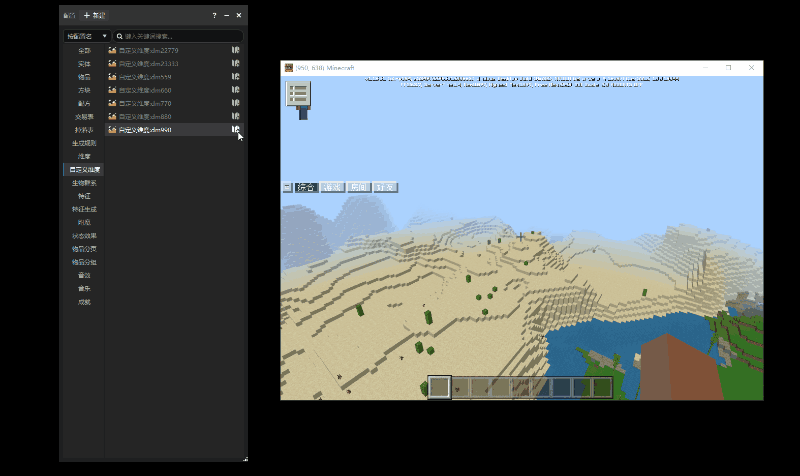Click the action icon at right of dm660
The width and height of the screenshot is (800, 476).
[235, 90]
